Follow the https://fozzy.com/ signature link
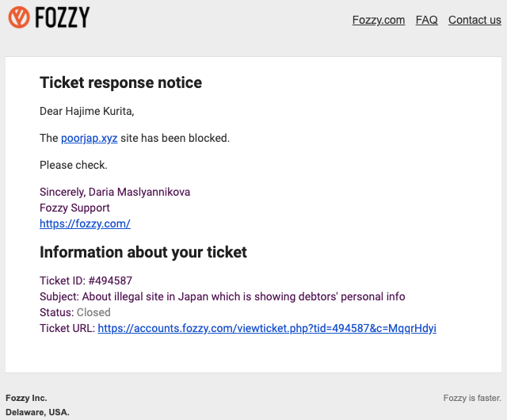The image size is (507, 420). point(85,223)
